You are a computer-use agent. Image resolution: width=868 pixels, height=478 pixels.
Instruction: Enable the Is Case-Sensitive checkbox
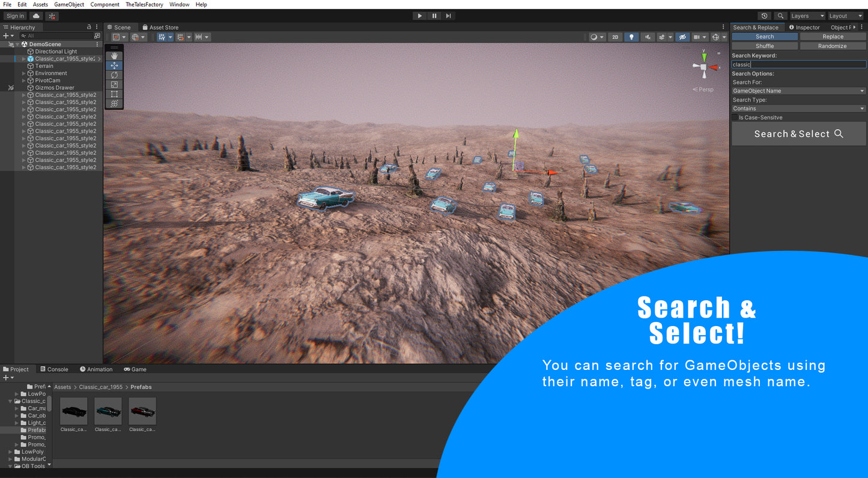[735, 118]
